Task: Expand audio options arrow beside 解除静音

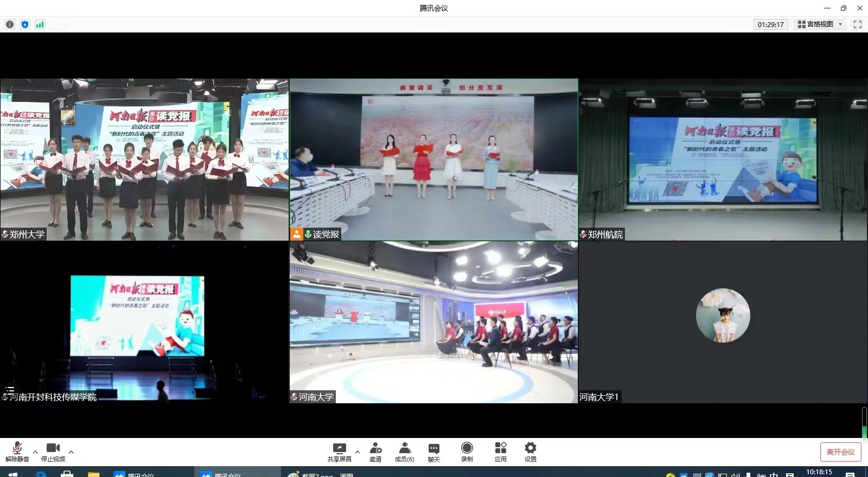Action: [x=35, y=452]
